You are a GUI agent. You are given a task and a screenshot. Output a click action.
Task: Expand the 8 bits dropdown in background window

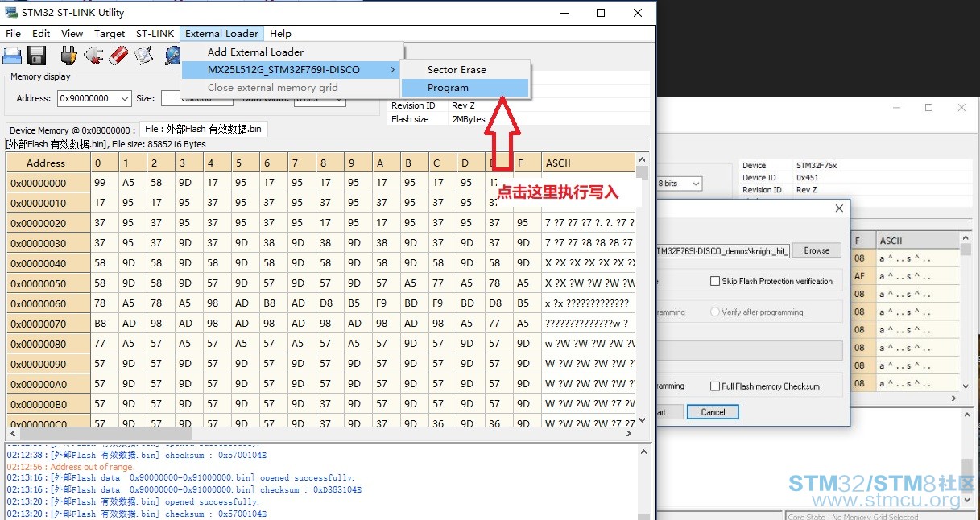point(694,184)
